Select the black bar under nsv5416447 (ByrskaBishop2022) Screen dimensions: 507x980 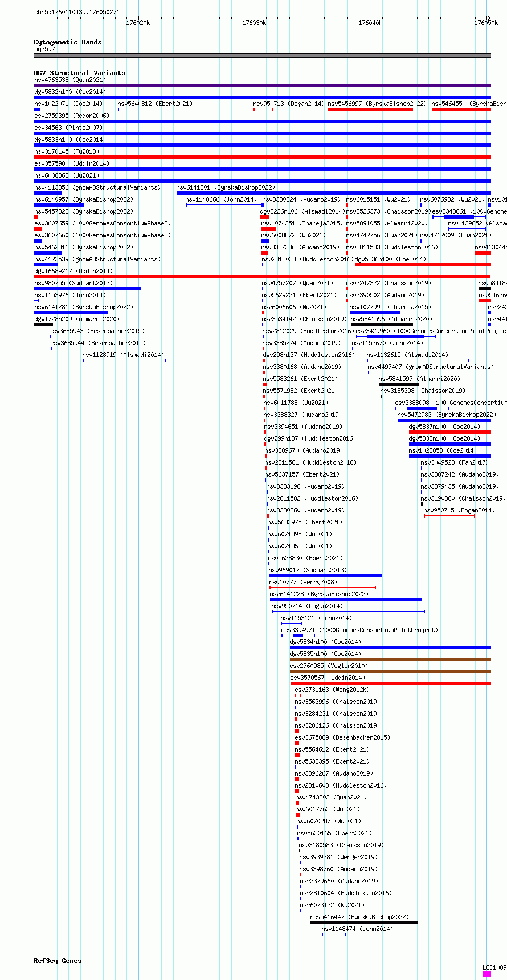coord(363,922)
